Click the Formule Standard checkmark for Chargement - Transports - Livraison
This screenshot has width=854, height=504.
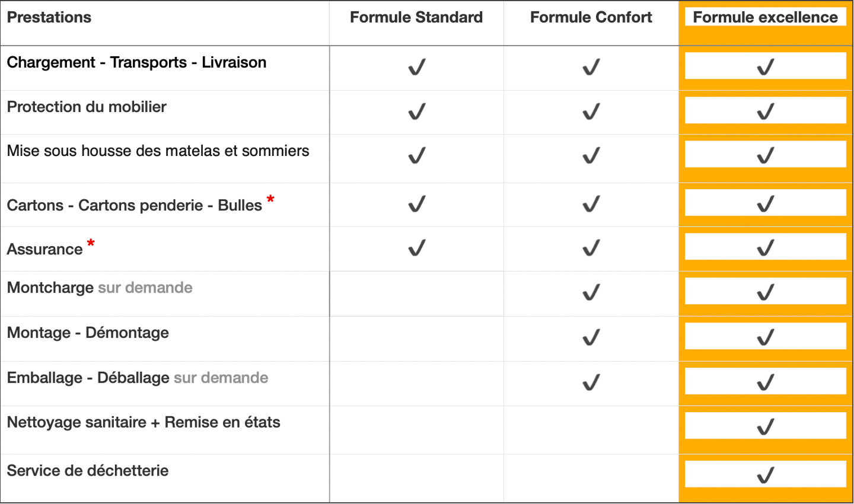coord(417,67)
